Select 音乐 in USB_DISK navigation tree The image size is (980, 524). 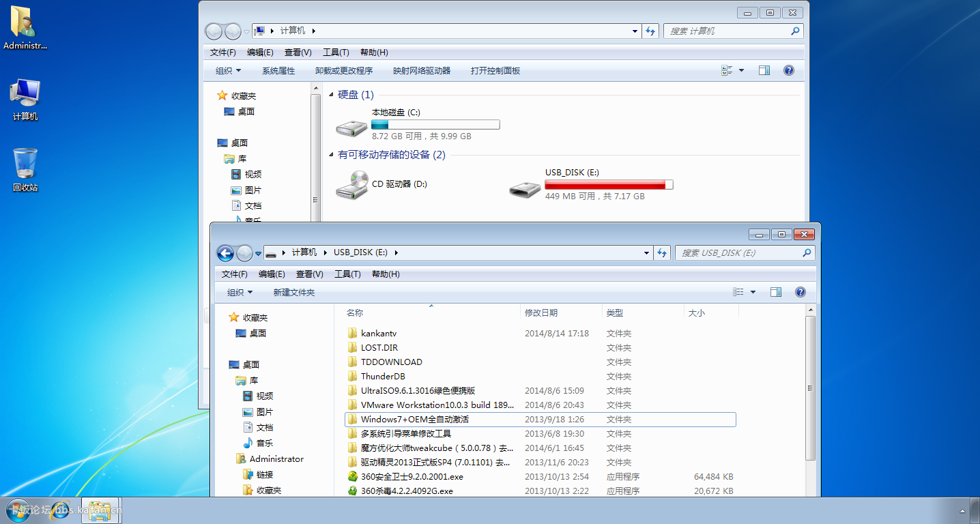(258, 443)
